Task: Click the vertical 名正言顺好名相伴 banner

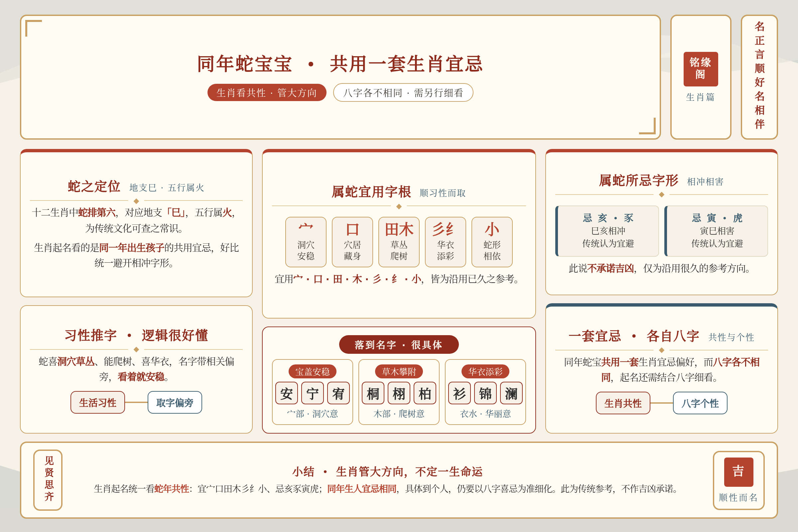Action: click(759, 77)
